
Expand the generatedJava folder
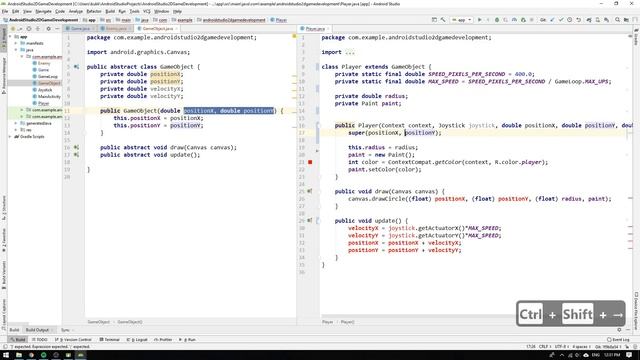(x=16, y=123)
